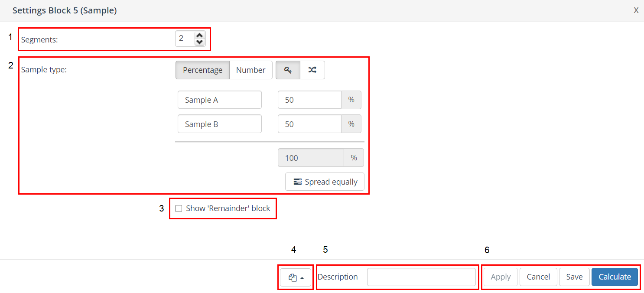The width and height of the screenshot is (644, 293).
Task: Edit the Sample B name field
Action: point(219,124)
